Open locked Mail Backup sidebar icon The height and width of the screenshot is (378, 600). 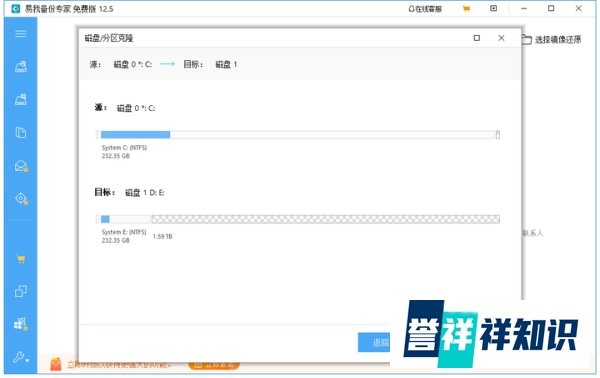[21, 166]
